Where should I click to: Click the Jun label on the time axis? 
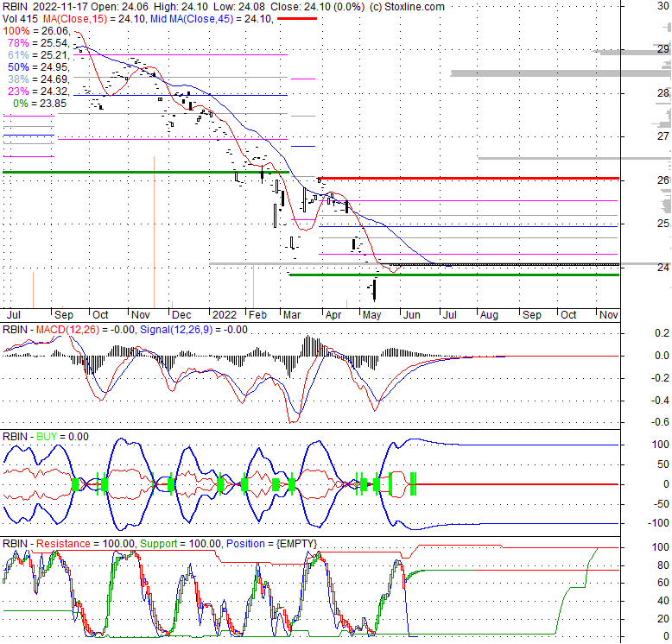tap(411, 315)
